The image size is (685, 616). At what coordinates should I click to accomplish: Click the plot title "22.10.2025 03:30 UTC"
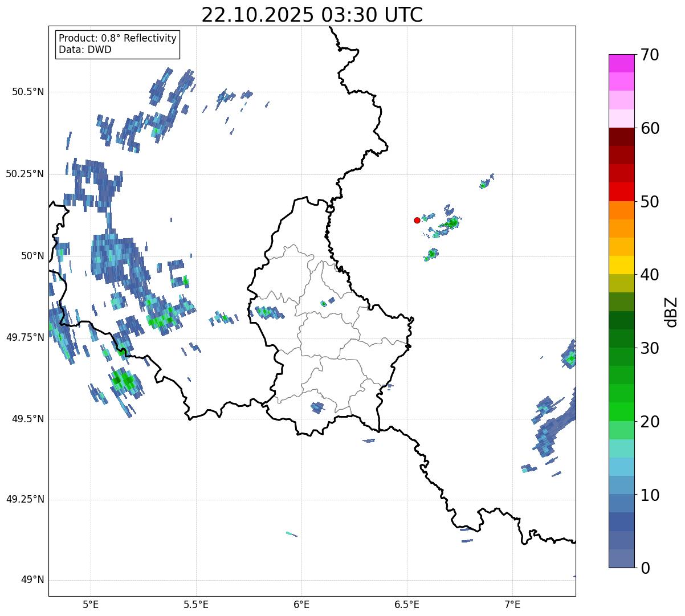(x=312, y=14)
